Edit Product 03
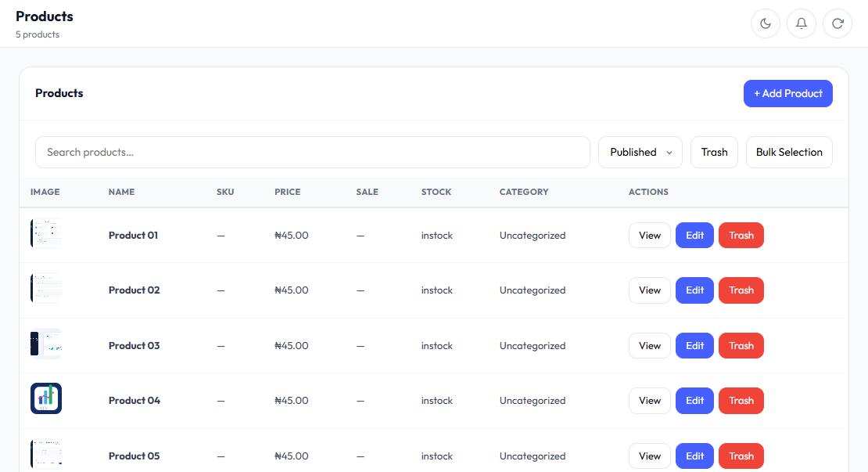 [694, 346]
